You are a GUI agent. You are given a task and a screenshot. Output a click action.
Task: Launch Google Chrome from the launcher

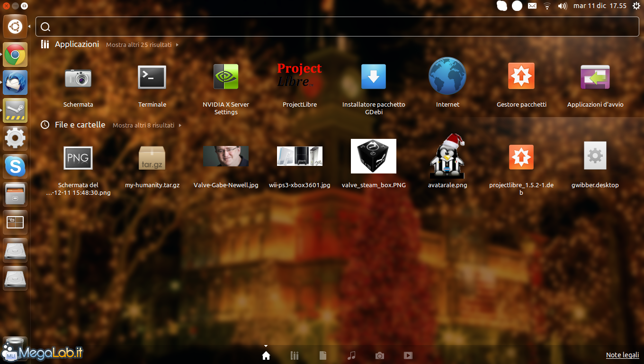(15, 55)
